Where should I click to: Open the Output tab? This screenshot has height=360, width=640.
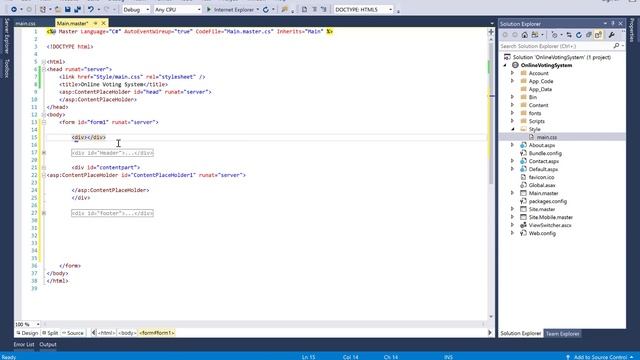coord(48,345)
